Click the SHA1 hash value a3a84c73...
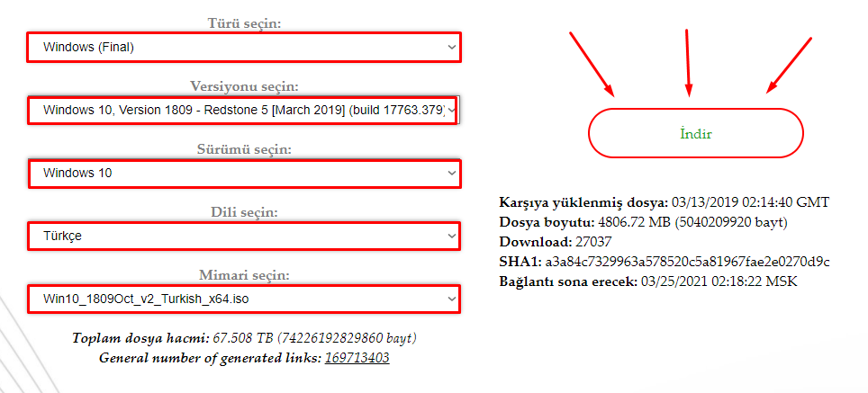868x393 pixels. [687, 262]
